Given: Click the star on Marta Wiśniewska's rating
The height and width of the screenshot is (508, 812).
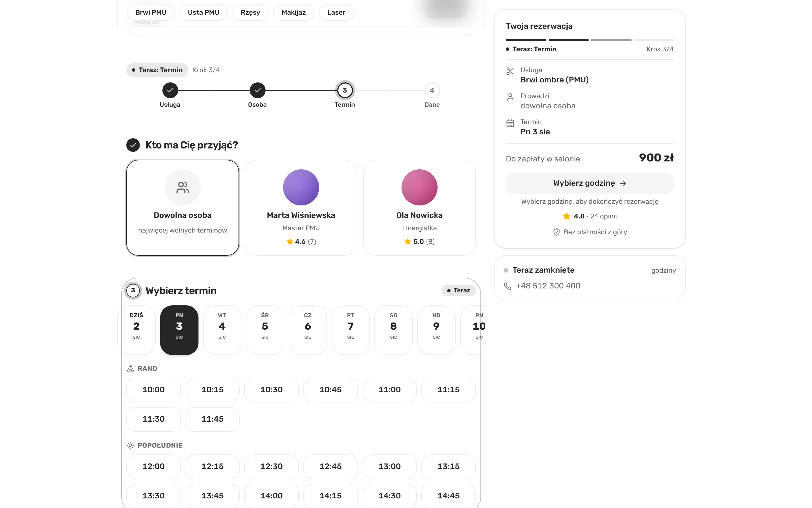Looking at the screenshot, I should point(290,242).
